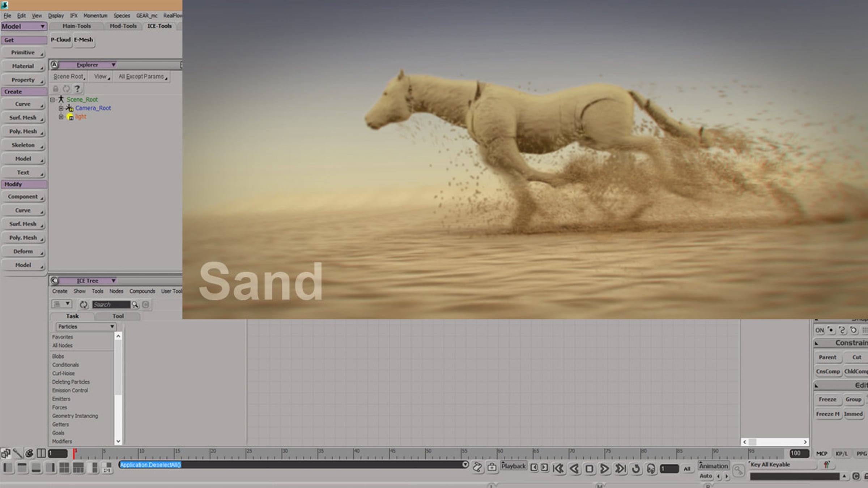Toggle the loop playback icon
The width and height of the screenshot is (868, 488).
(x=636, y=468)
